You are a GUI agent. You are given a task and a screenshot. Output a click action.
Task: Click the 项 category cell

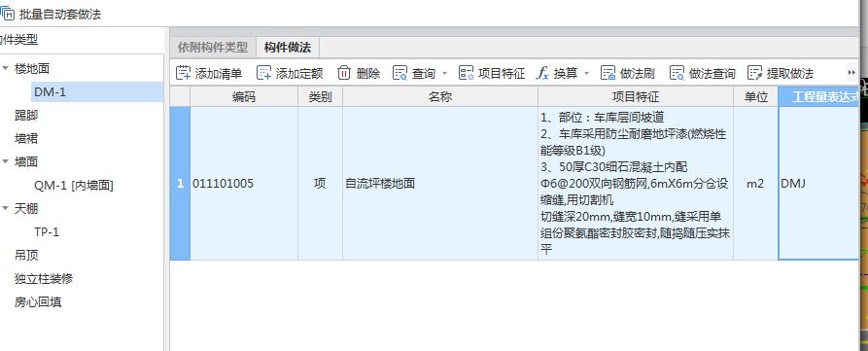[320, 183]
